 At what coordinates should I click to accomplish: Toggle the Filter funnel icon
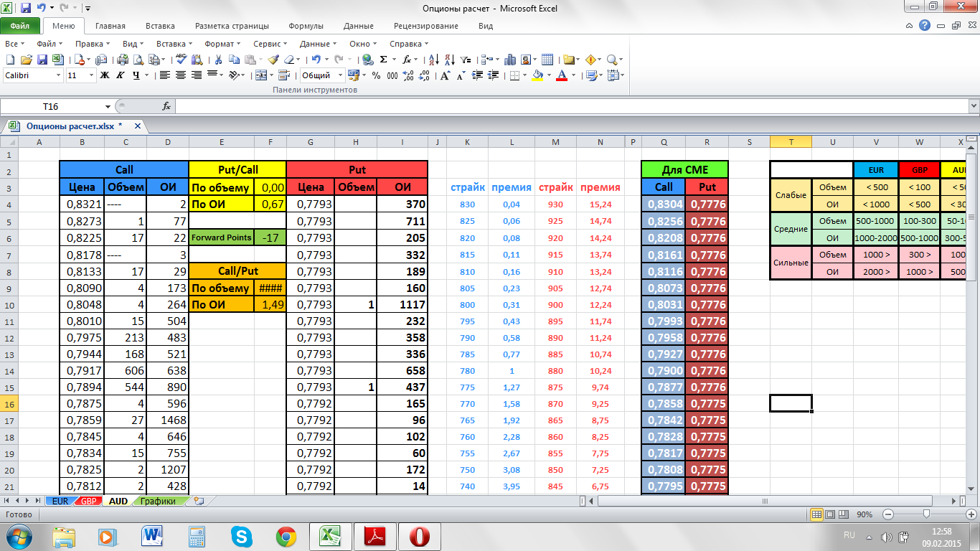466,60
